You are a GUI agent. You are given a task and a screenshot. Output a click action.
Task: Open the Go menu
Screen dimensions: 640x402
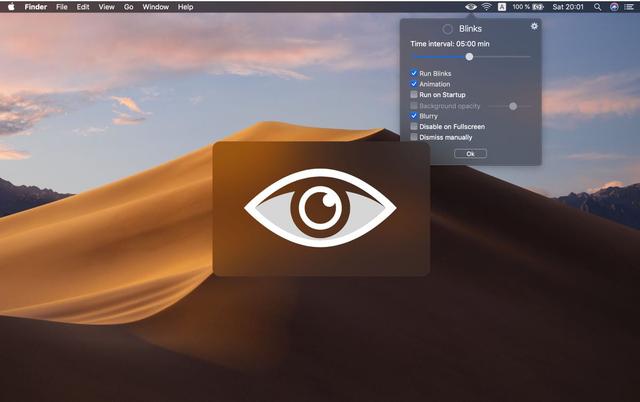129,7
